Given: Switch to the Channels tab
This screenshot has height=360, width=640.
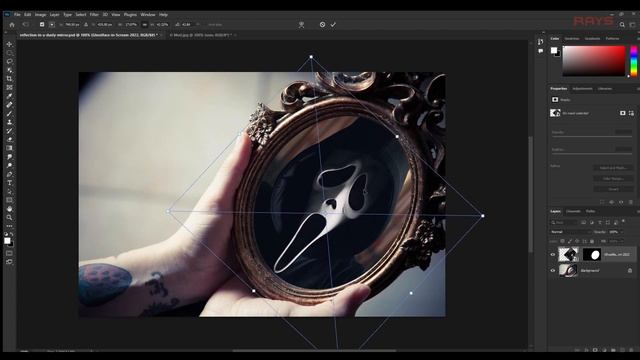Looking at the screenshot, I should 573,211.
